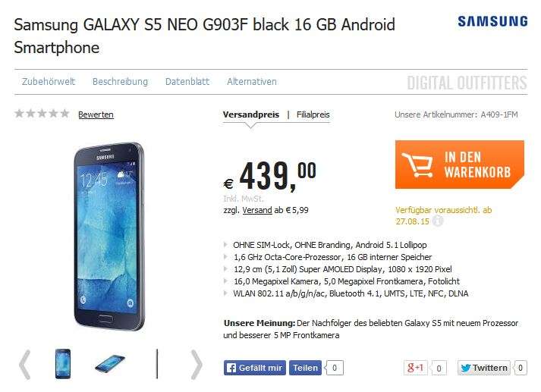Select the angled phone thumbnail
Screen dimensions: 541x392
tap(110, 363)
